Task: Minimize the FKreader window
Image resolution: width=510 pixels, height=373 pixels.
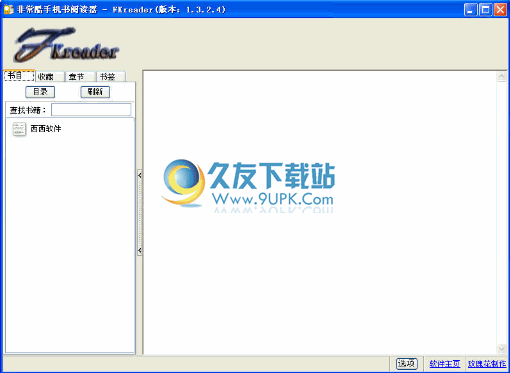Action: (470, 9)
